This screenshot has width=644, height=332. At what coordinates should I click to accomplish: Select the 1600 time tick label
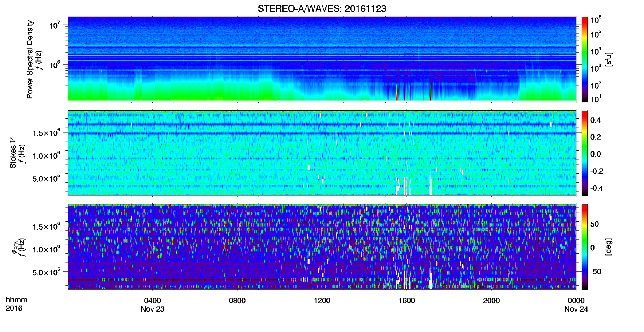click(407, 301)
